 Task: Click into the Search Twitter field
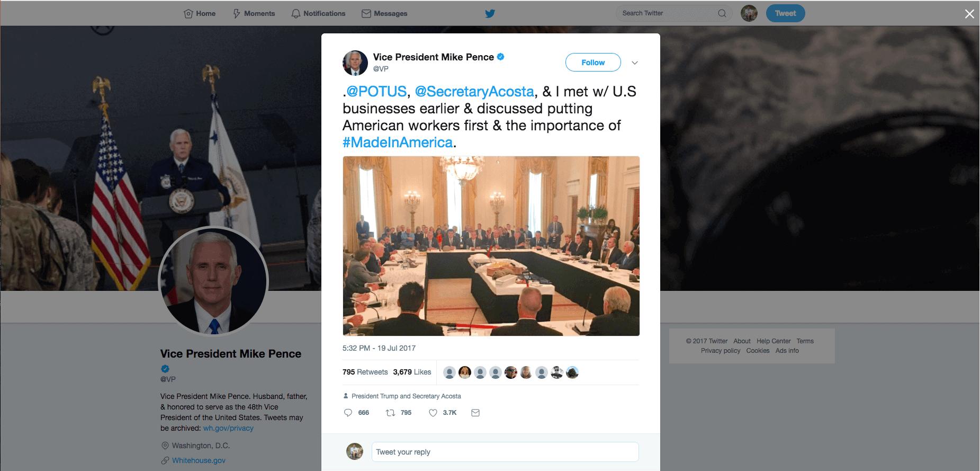pos(667,13)
